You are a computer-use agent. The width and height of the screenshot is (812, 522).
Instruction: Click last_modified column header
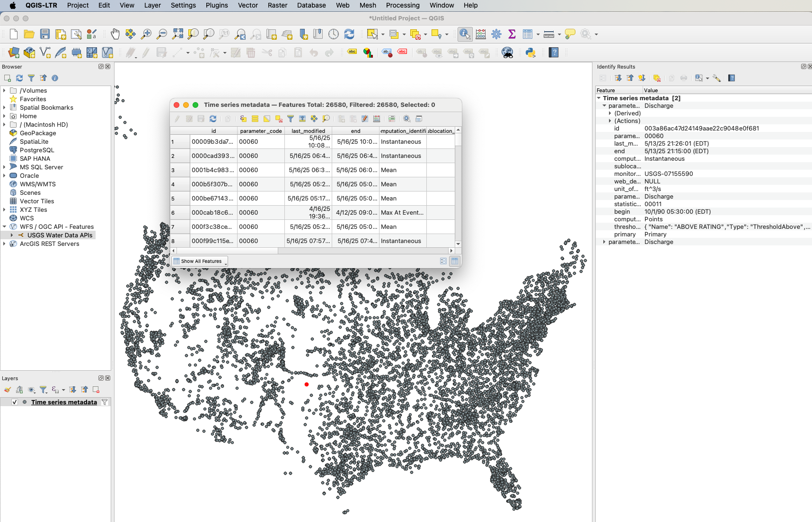click(x=308, y=131)
